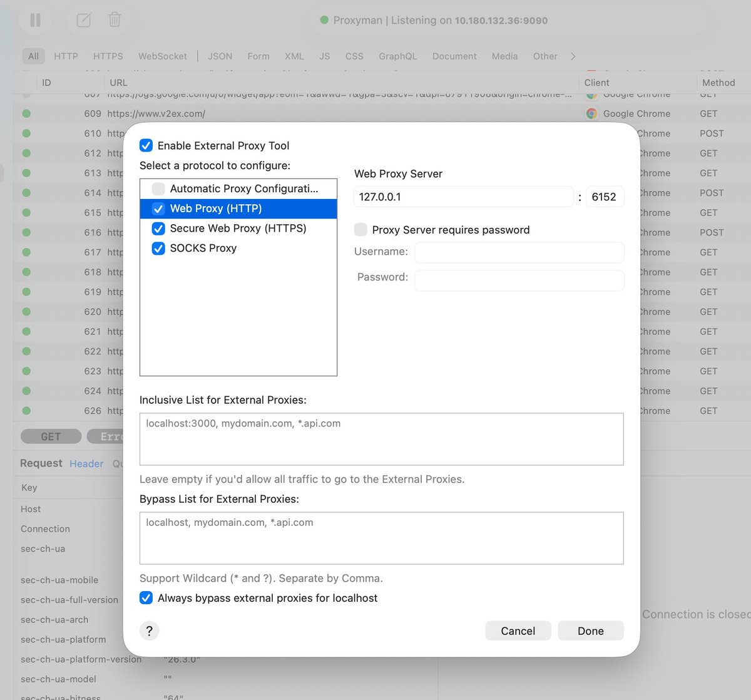Image resolution: width=751 pixels, height=700 pixels.
Task: Select request row 609 www.v2ex.com
Action: coord(382,113)
